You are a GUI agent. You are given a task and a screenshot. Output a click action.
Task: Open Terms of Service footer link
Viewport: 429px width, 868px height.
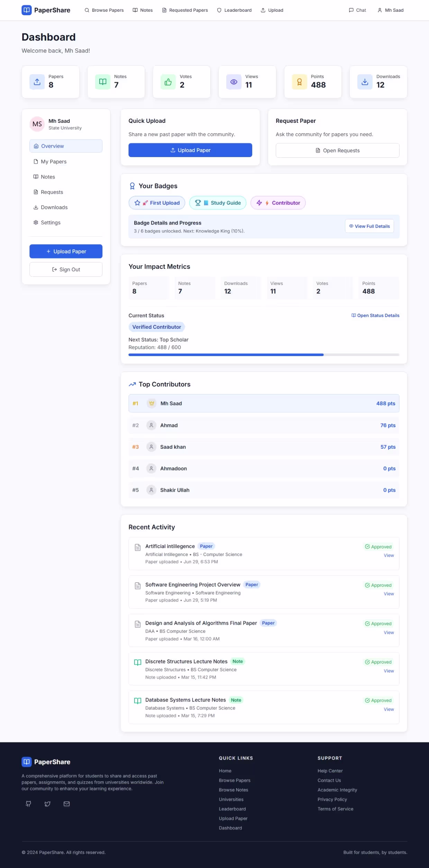coord(335,809)
